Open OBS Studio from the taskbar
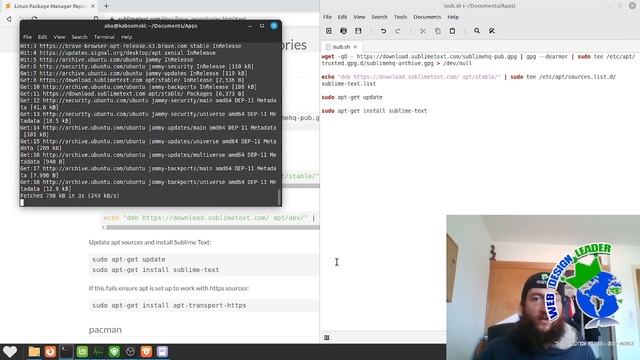This screenshot has height=360, width=640. [130, 351]
